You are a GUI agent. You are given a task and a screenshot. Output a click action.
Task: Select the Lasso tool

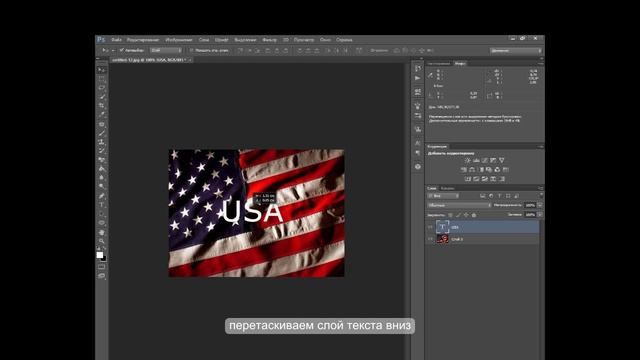pyautogui.click(x=101, y=88)
